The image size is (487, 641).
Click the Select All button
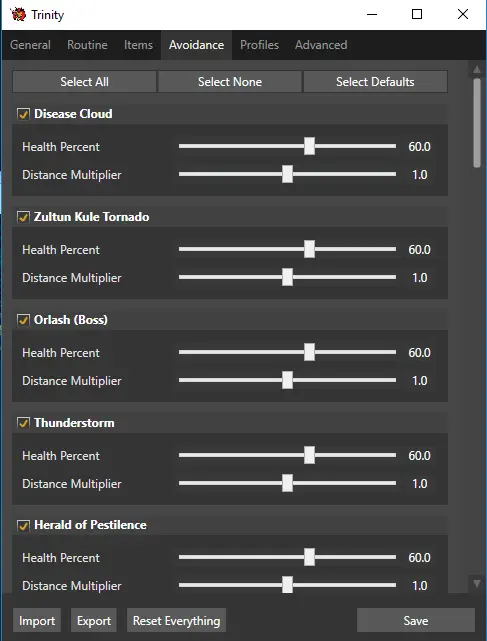click(x=85, y=82)
